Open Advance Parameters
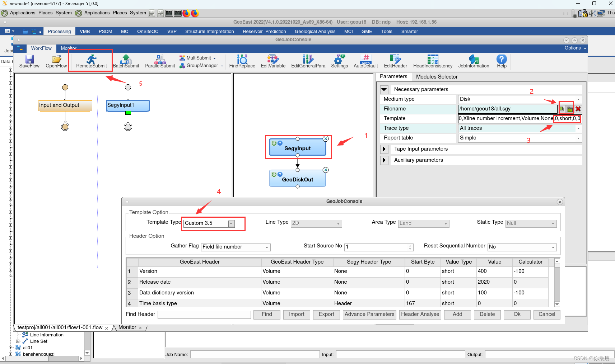The height and width of the screenshot is (364, 615). tap(369, 315)
